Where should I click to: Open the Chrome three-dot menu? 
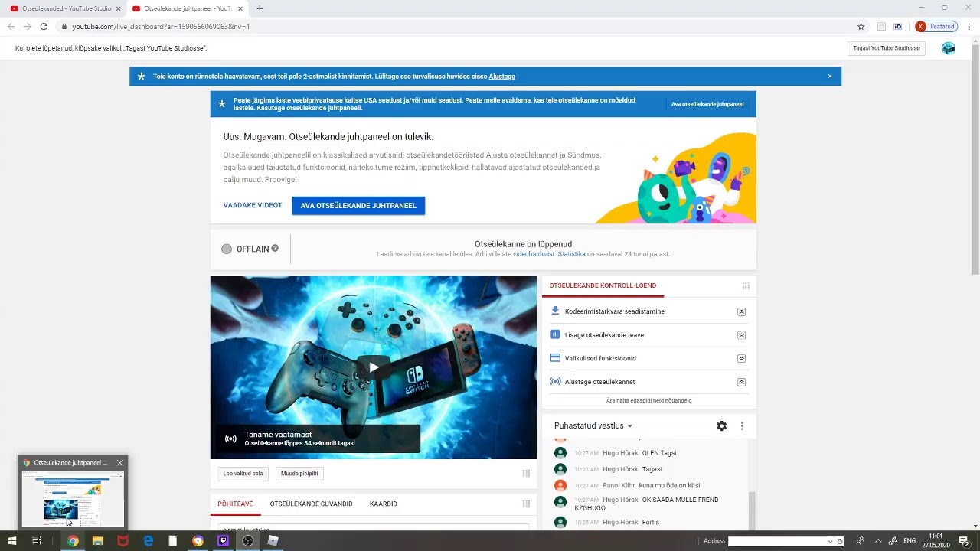969,26
